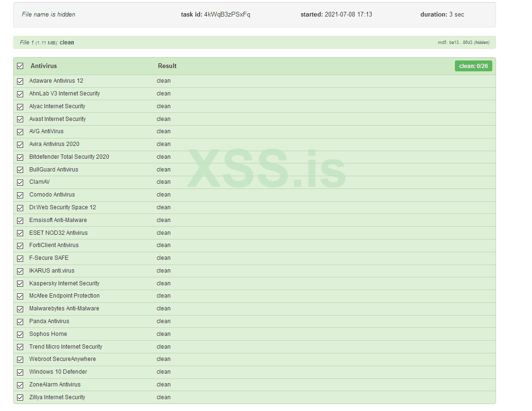Click the 'ESET NOD32 Antivirus' name
Image resolution: width=532 pixels, height=411 pixels.
(58, 233)
